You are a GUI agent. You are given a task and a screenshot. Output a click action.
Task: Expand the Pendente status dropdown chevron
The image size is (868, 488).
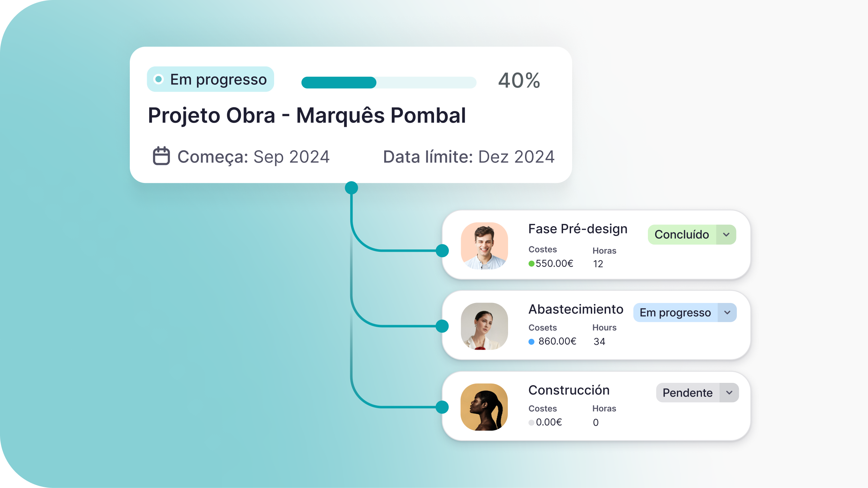[x=729, y=393]
